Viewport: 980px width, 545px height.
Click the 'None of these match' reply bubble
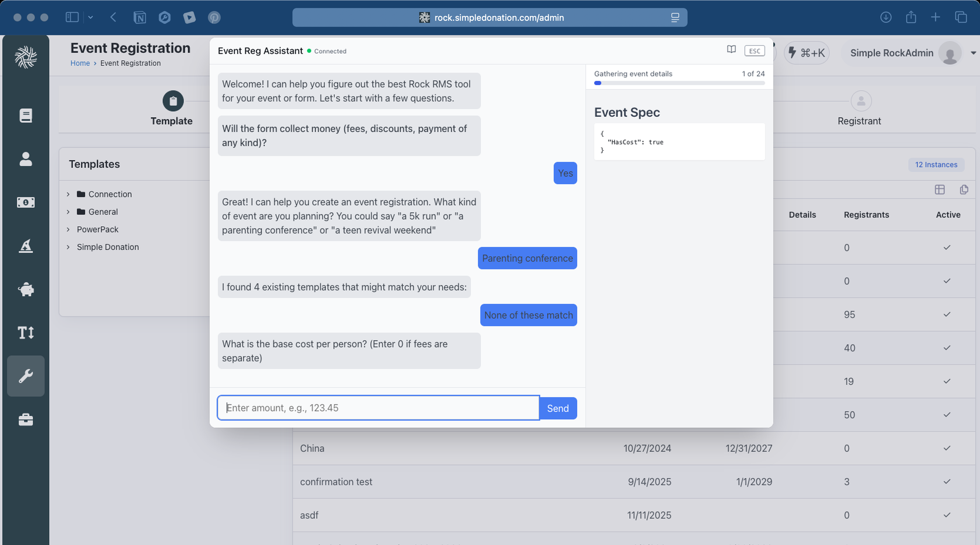(x=529, y=315)
